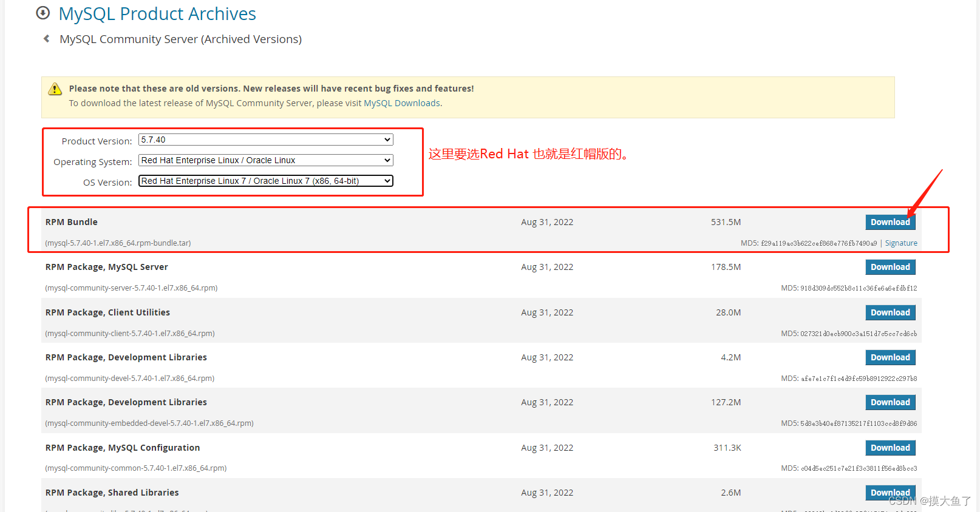
Task: Select filename mysql-community-server-5.7.40-1.el7.x86_64.rpm
Action: pyautogui.click(x=131, y=288)
